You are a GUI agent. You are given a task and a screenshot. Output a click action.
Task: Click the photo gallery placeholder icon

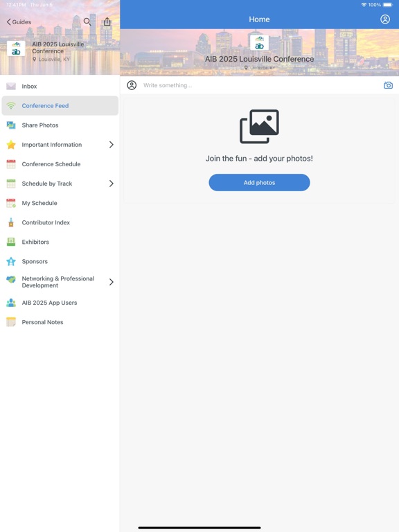click(x=259, y=126)
